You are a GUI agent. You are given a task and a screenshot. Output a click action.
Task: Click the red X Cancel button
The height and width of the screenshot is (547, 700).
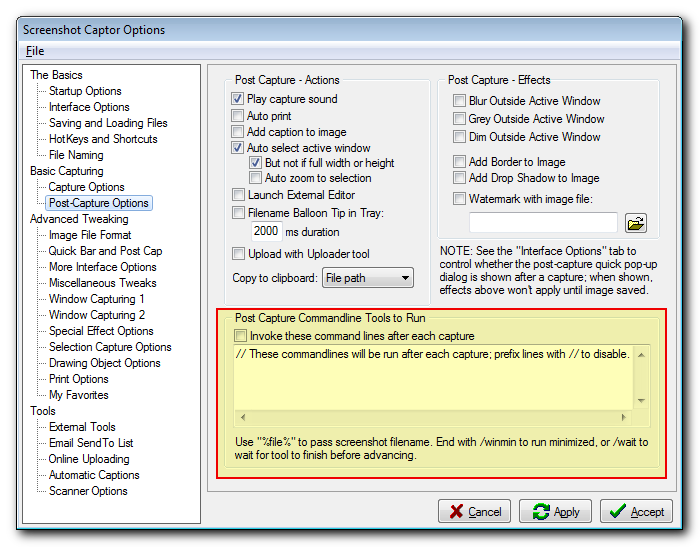click(x=474, y=511)
